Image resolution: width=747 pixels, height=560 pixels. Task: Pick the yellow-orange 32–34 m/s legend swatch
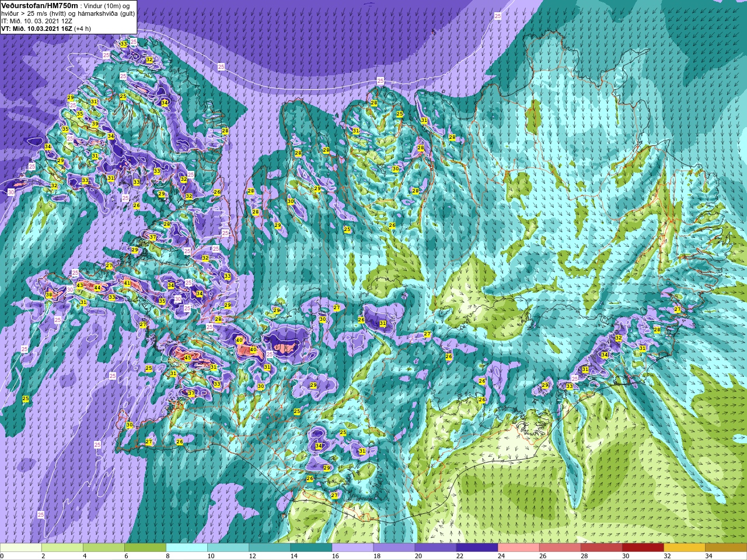tap(684, 548)
